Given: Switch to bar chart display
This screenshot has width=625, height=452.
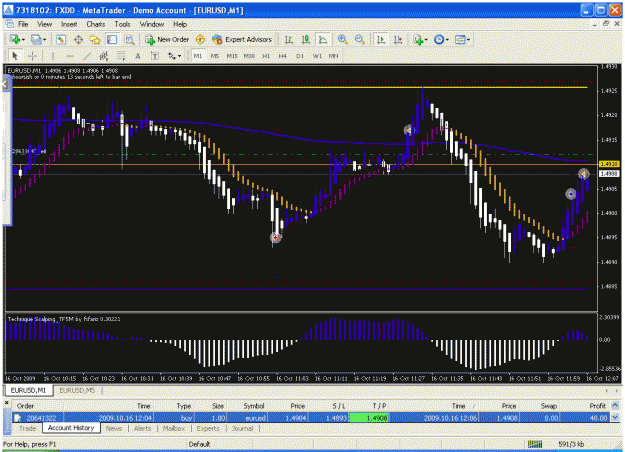Looking at the screenshot, I should [x=289, y=39].
